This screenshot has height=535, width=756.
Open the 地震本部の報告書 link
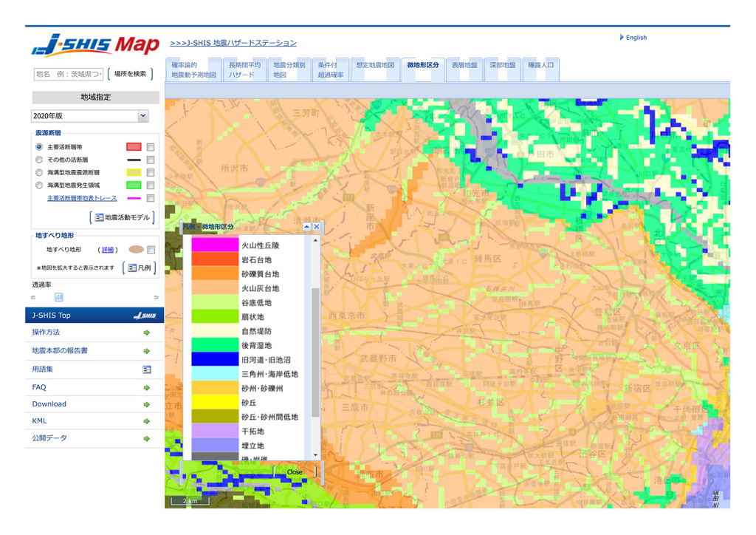pyautogui.click(x=60, y=351)
